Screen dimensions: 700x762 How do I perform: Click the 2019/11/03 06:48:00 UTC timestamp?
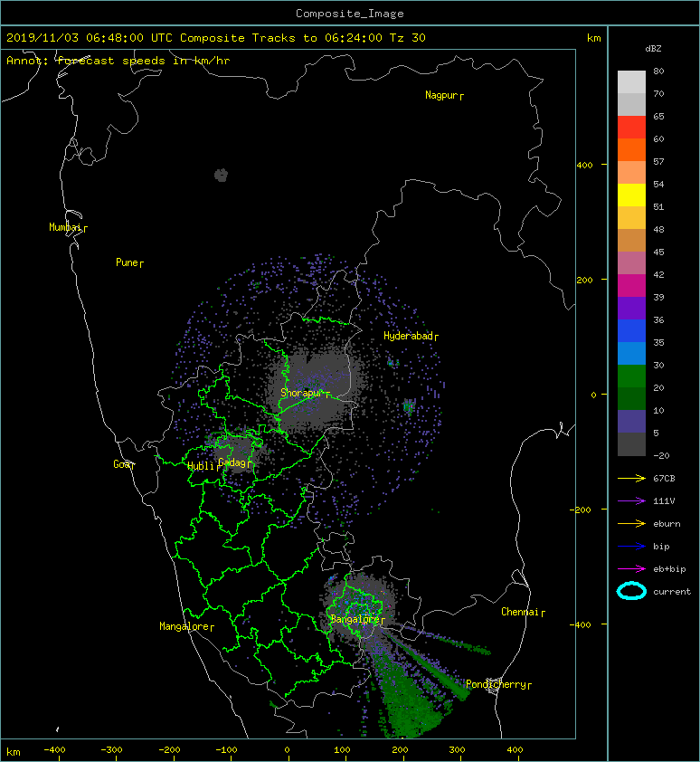point(90,38)
